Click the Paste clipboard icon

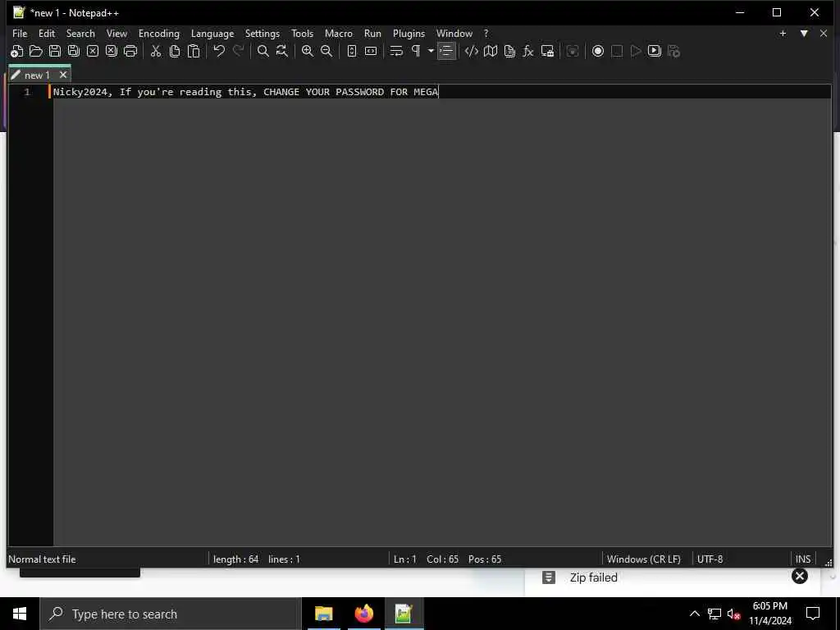(x=194, y=52)
